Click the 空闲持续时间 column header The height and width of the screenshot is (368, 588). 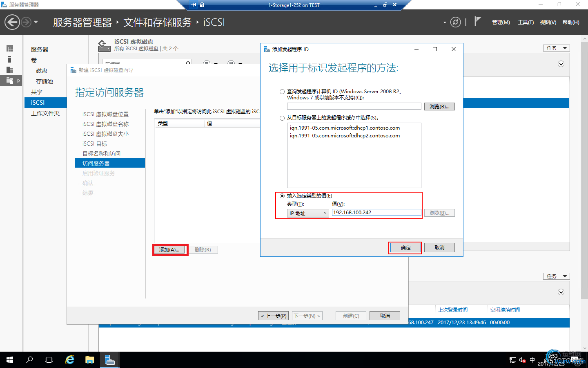pos(505,310)
